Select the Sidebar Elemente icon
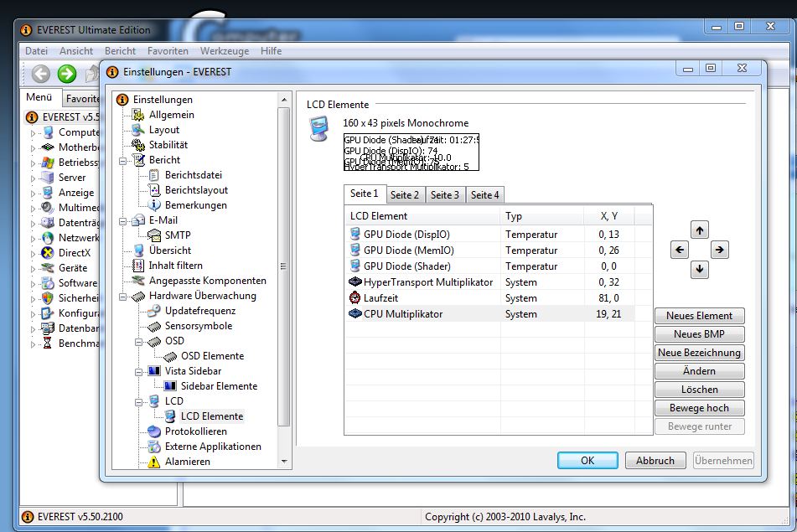Image resolution: width=797 pixels, height=532 pixels. tap(170, 386)
